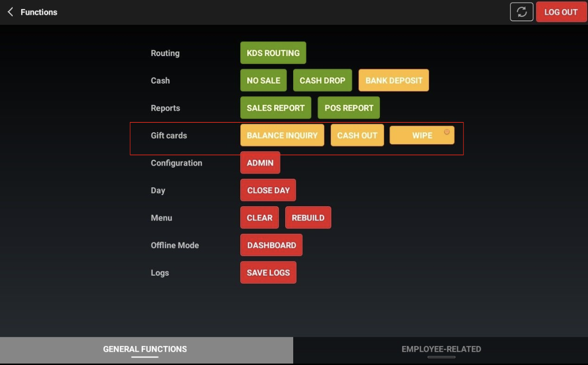Select CASH DROP
The image size is (588, 365).
(x=322, y=80)
